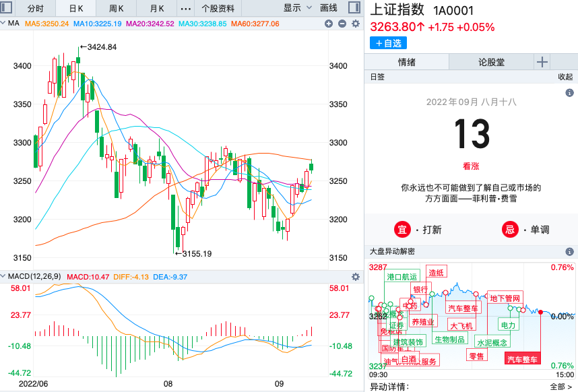
Task: Select the 周K weekly chart tab
Action: click(116, 9)
